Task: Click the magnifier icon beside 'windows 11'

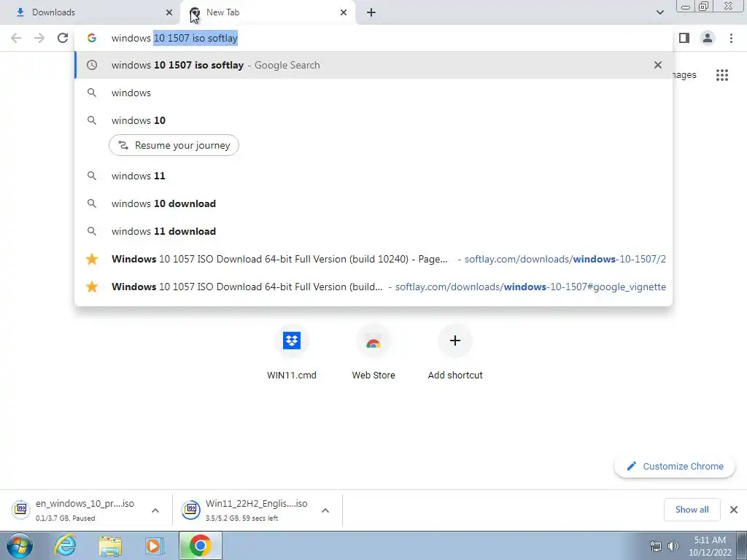Action: click(92, 176)
